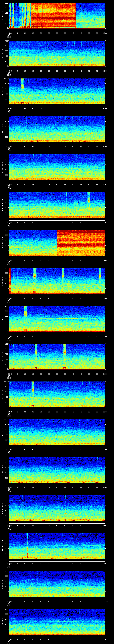Image resolution: width=114 pixels, height=644 pixels.
Task: Click the 51:00 end time label
Action: (105, 260)
